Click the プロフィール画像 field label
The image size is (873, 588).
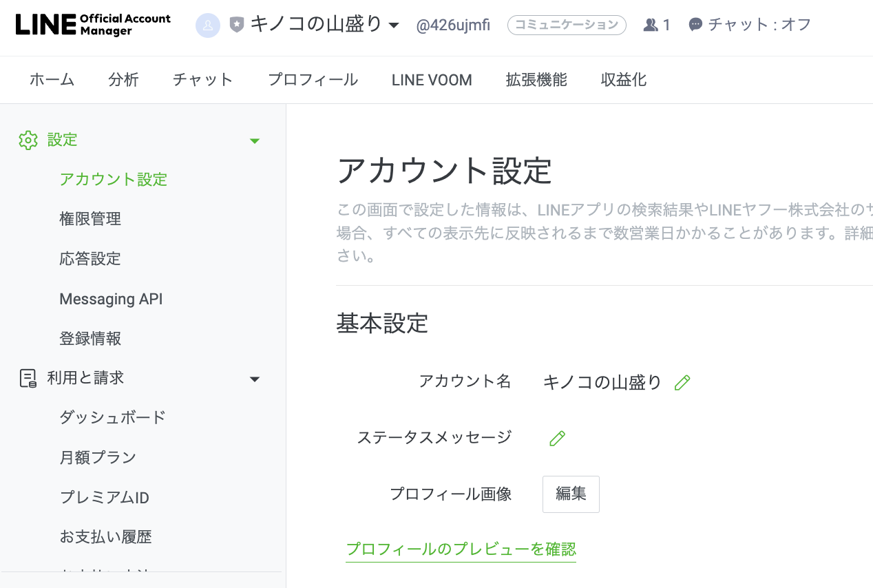pos(451,494)
